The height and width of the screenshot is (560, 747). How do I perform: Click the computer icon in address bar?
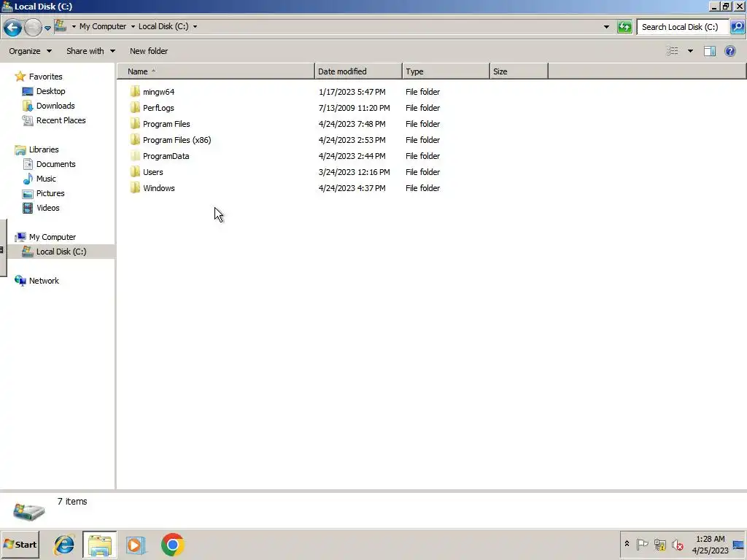(x=61, y=26)
